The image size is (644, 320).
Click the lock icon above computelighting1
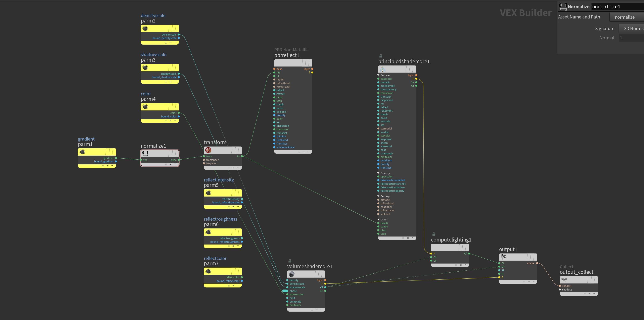click(x=434, y=234)
